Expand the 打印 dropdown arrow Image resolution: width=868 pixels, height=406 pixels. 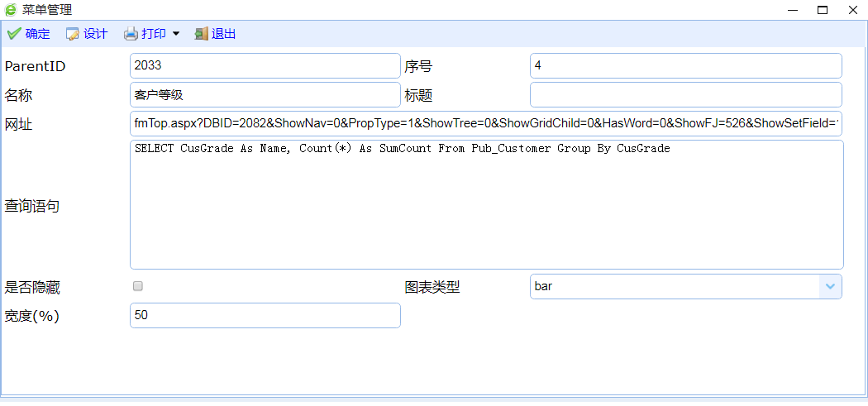tap(175, 34)
